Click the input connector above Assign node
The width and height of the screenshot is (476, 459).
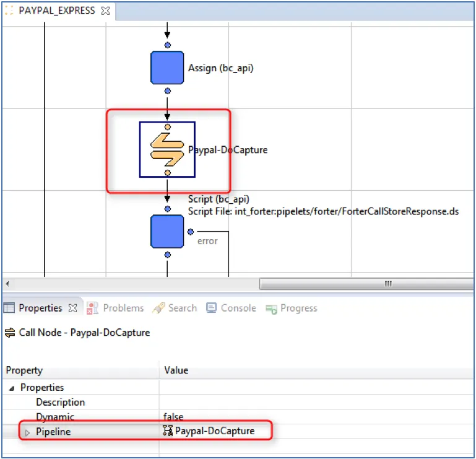tap(168, 45)
